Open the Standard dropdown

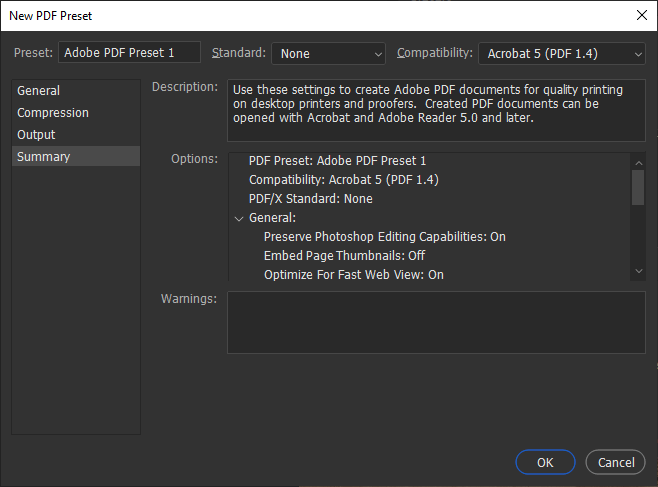tap(328, 53)
